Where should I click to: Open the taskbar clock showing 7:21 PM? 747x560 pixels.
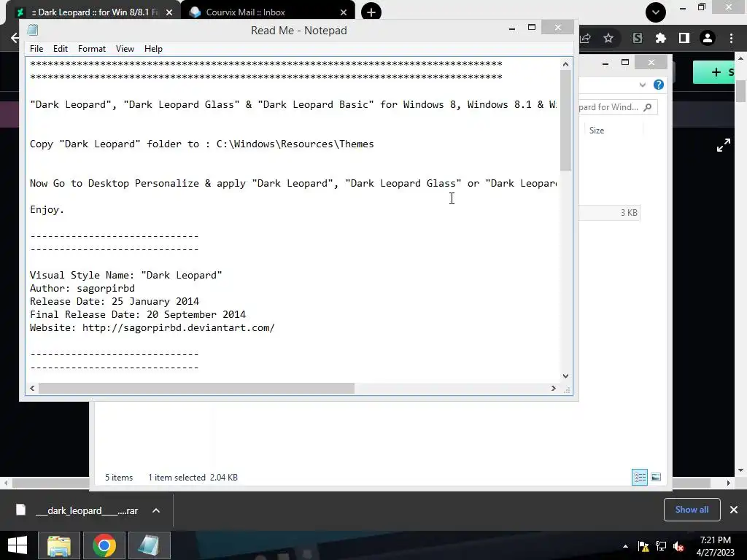pyautogui.click(x=715, y=546)
